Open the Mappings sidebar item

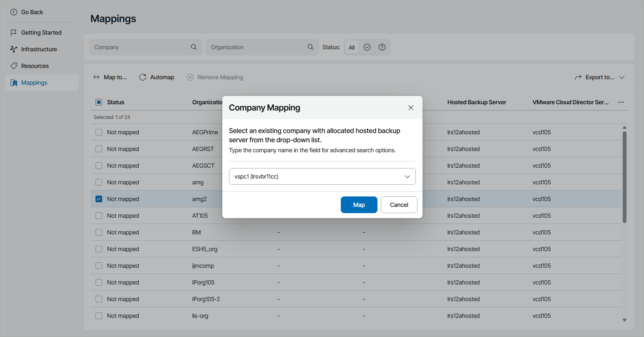34,83
